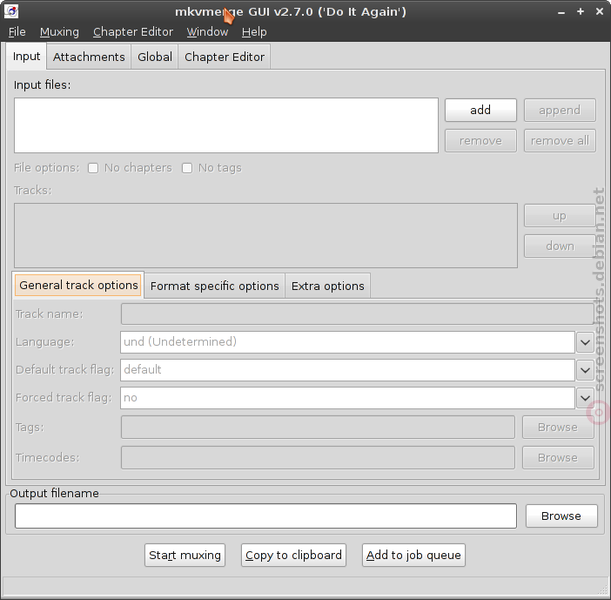Select the Format specific options tab
The image size is (611, 600).
pos(215,286)
